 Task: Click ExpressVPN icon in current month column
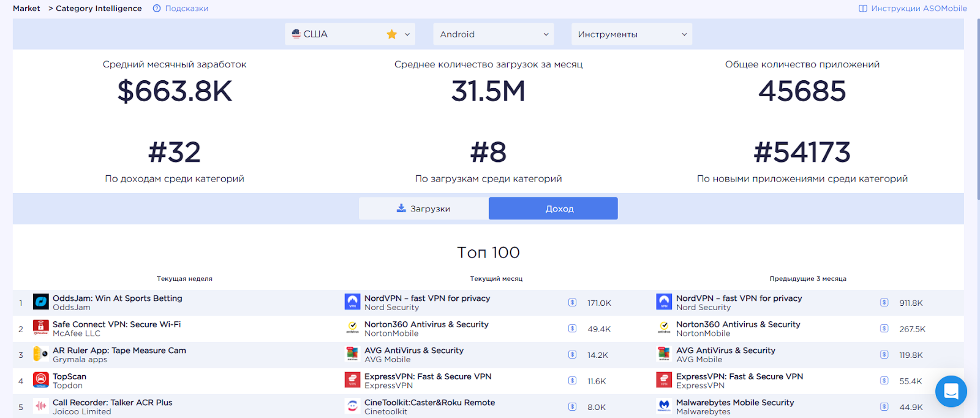click(353, 380)
